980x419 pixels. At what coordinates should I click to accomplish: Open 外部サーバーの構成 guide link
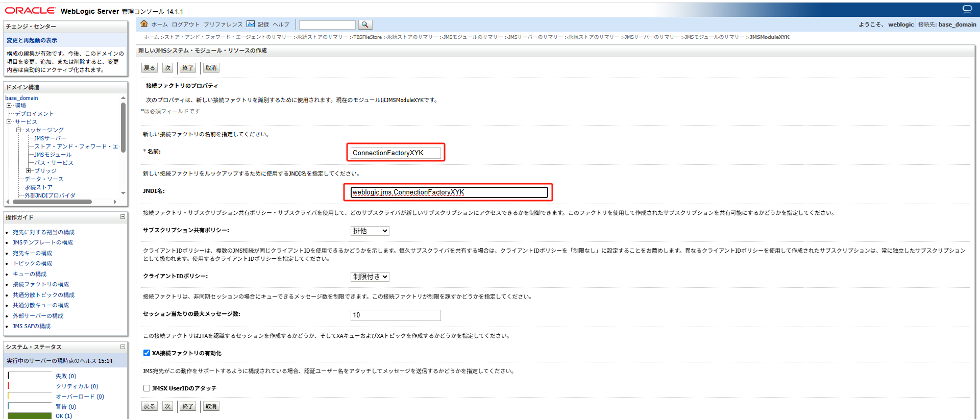(x=38, y=316)
